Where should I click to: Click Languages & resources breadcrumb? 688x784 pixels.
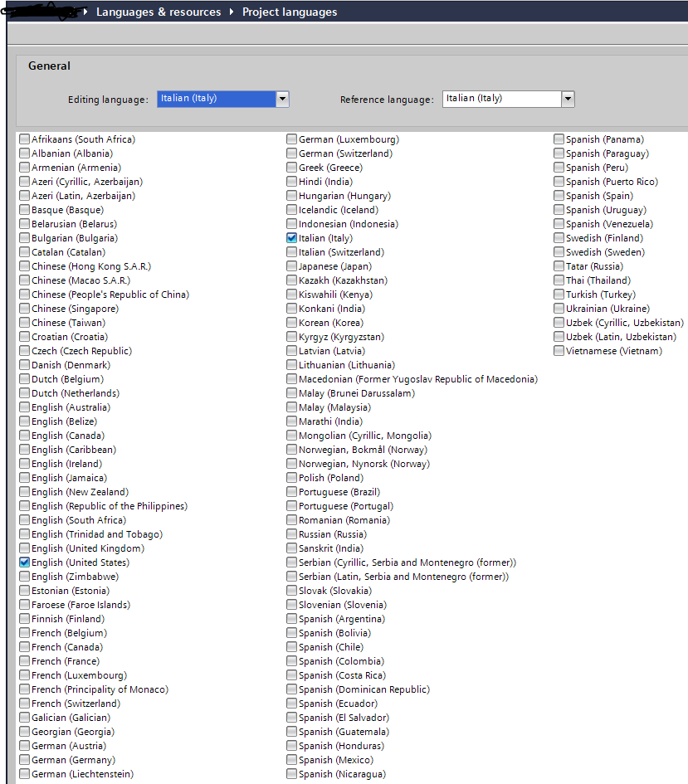pos(159,12)
